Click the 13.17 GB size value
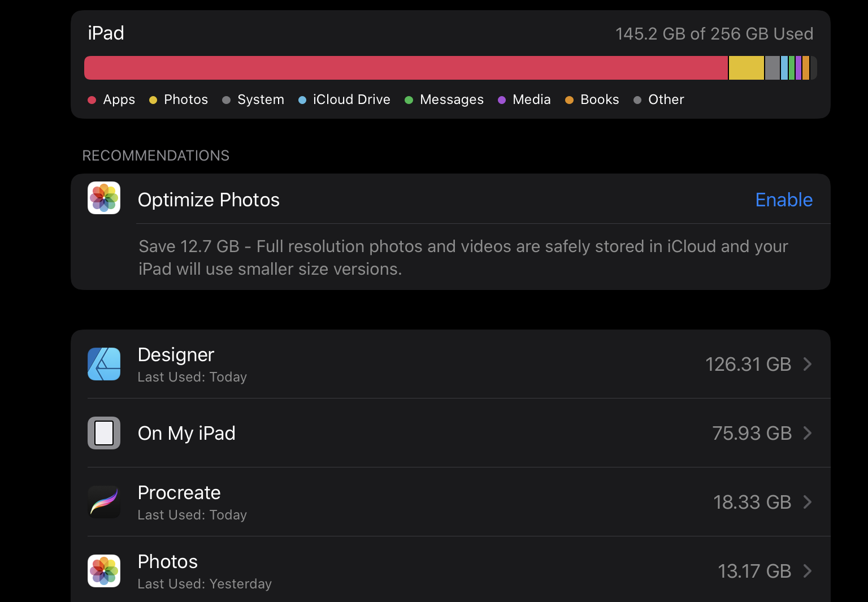868x602 pixels. tap(754, 571)
